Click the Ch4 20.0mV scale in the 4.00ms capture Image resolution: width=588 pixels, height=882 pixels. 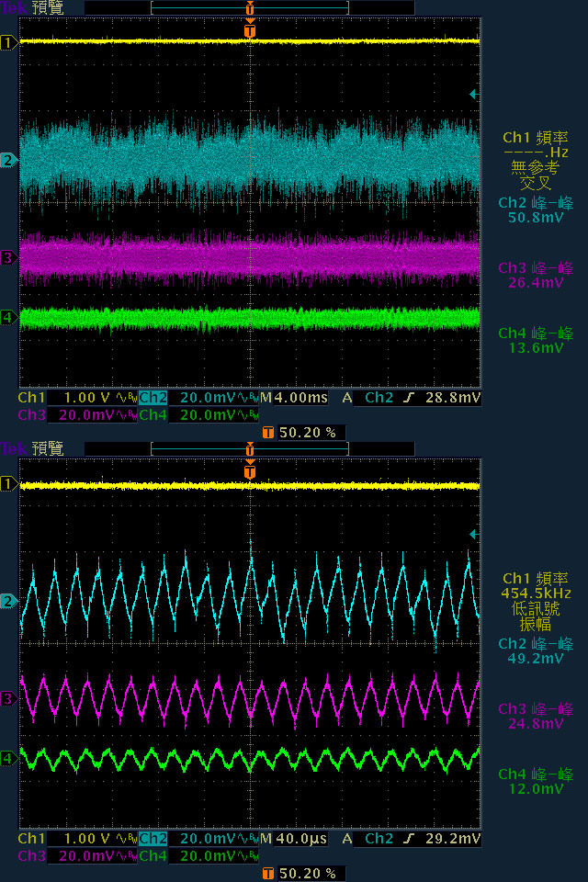pos(198,414)
